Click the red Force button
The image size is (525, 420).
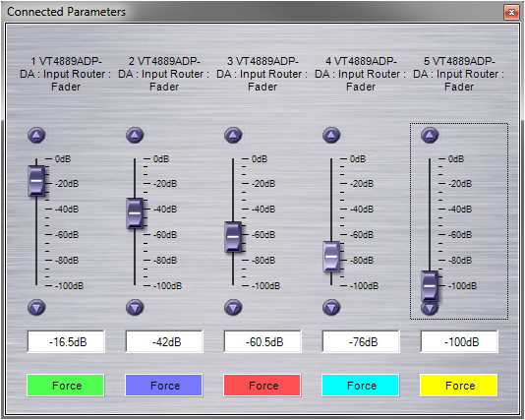(x=262, y=386)
